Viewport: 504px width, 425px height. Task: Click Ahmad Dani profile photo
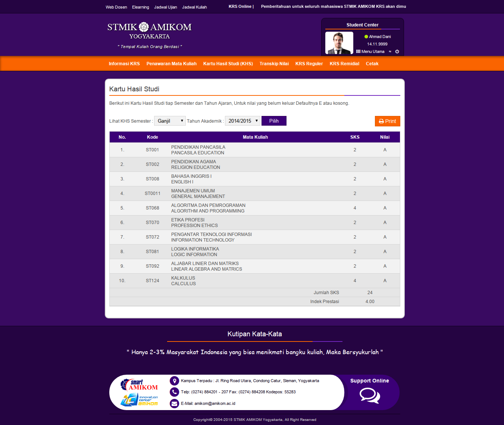[x=339, y=43]
